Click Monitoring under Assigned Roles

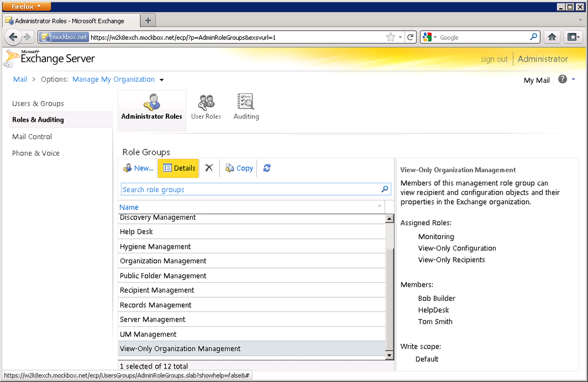pos(436,237)
